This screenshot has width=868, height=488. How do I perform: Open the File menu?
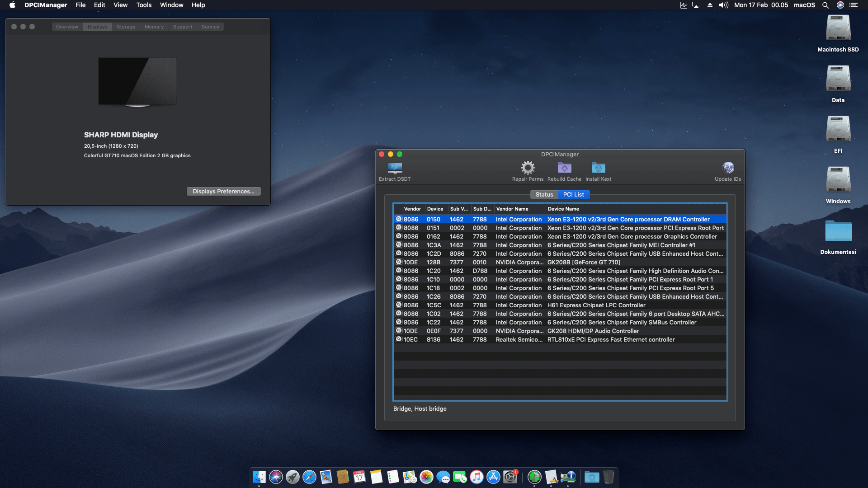(80, 5)
